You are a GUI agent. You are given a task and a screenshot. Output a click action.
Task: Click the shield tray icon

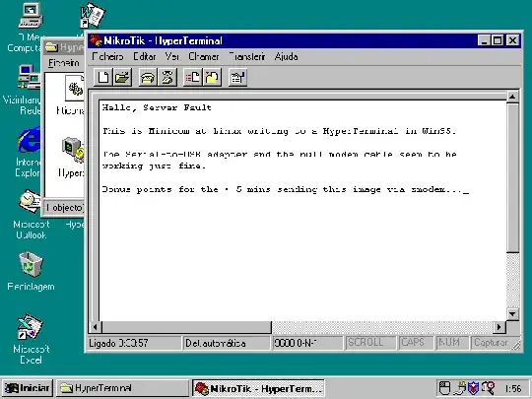click(x=473, y=388)
